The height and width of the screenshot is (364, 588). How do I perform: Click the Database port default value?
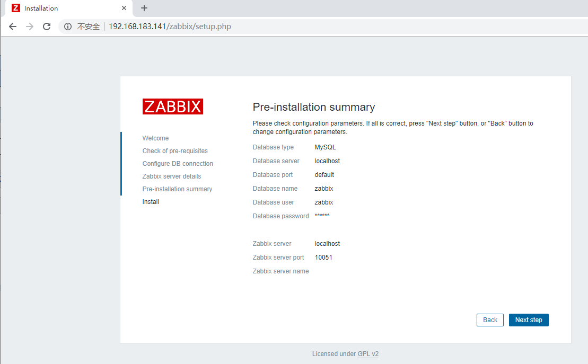point(324,175)
